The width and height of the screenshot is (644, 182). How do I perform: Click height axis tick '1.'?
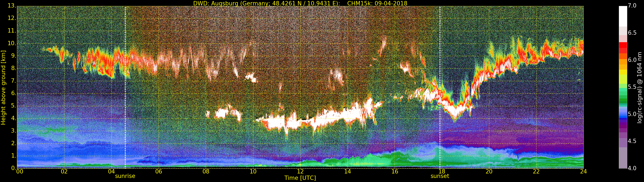tap(14, 156)
